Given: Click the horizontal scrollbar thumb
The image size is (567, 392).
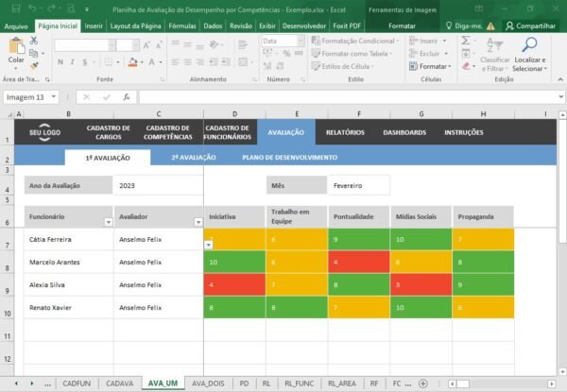Looking at the screenshot, I should point(463,383).
